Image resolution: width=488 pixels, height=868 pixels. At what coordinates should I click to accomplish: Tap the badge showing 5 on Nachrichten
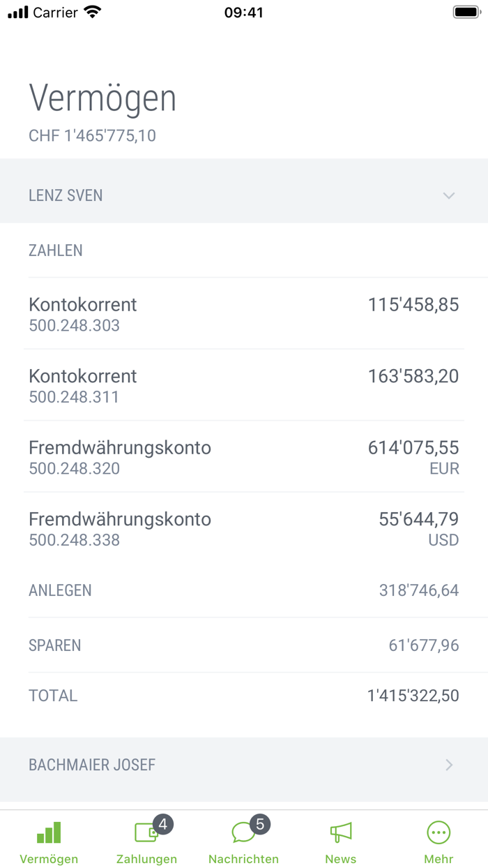[x=259, y=823]
